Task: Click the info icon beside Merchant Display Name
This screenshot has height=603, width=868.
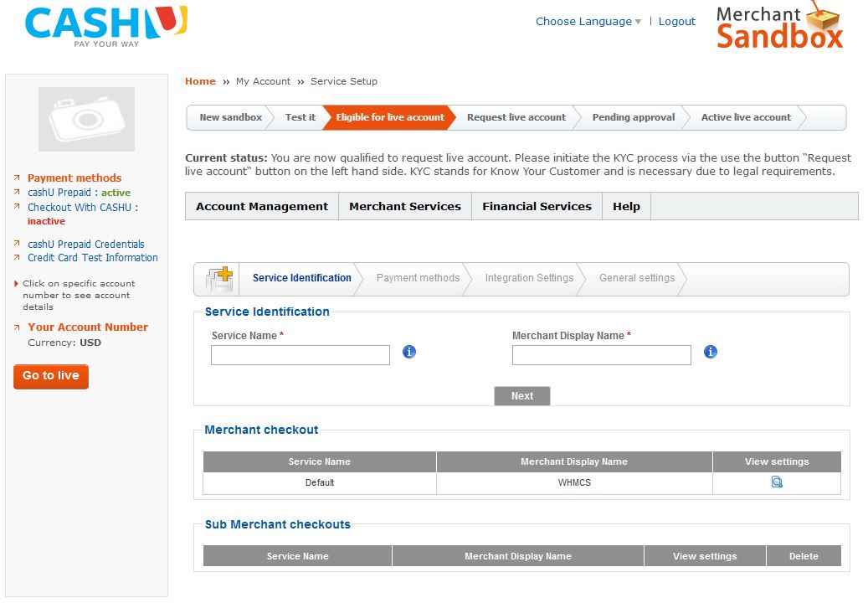Action: click(711, 352)
